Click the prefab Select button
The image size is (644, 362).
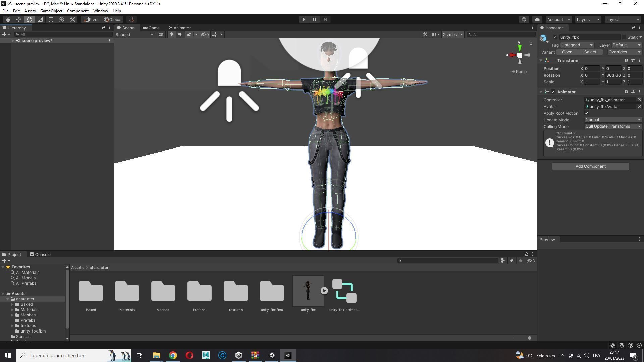(x=590, y=52)
